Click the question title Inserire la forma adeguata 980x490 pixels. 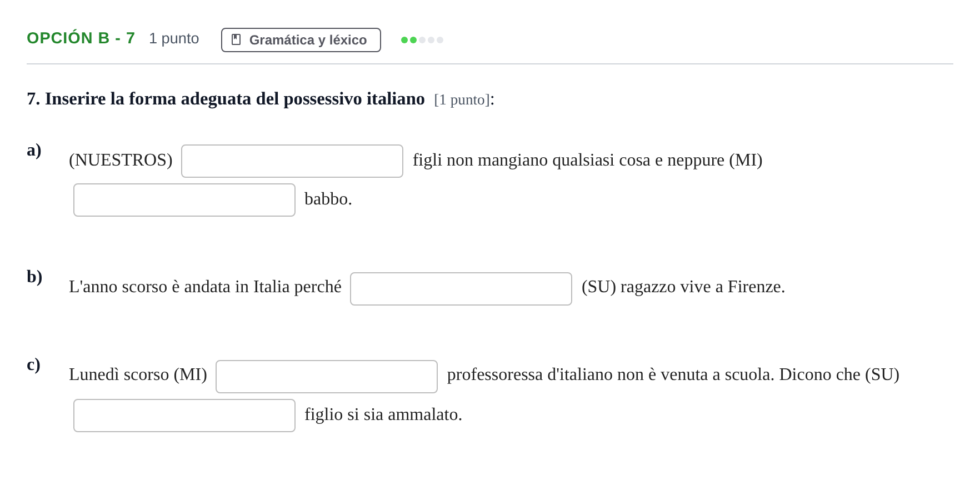pos(226,99)
